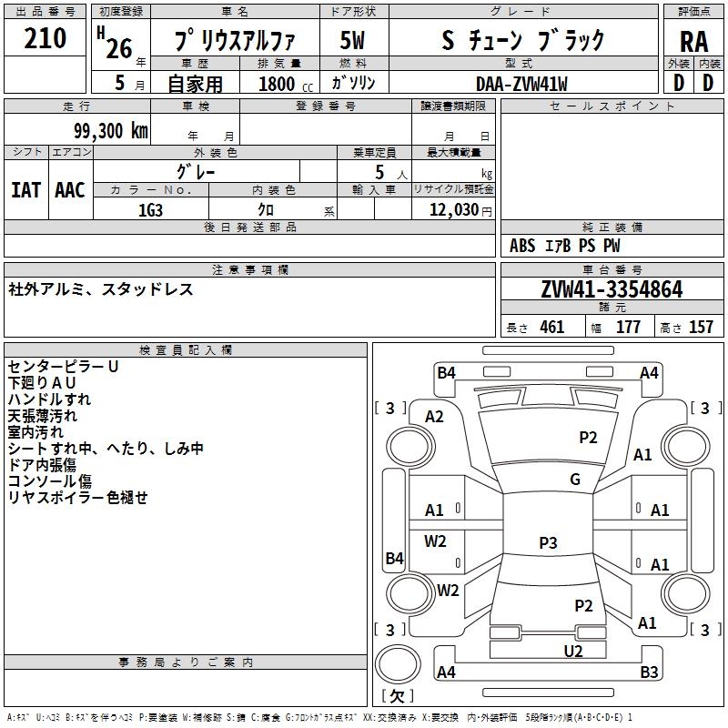This screenshot has height=728, width=728.
Task: Click the ドア内張傷 note
Action: click(42, 465)
